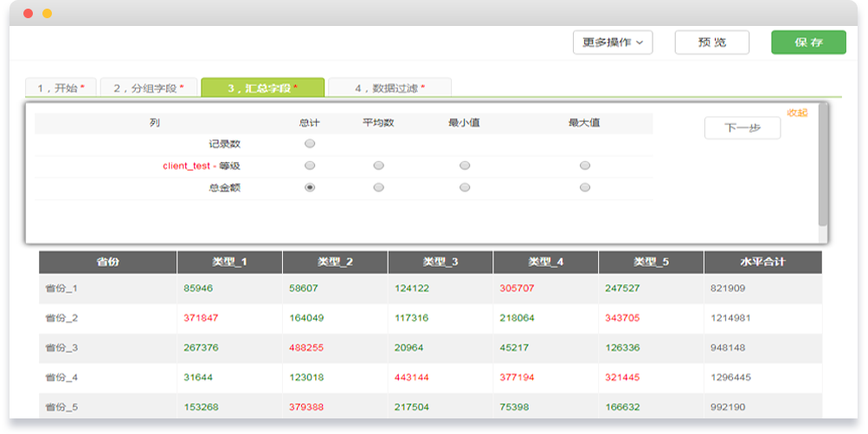The height and width of the screenshot is (434, 868).
Task: Click the 预览 preview button
Action: click(x=711, y=42)
